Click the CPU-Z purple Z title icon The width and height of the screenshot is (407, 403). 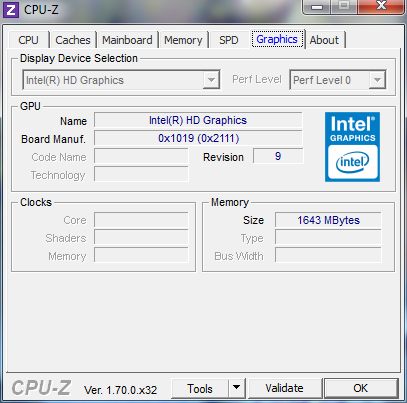(11, 10)
